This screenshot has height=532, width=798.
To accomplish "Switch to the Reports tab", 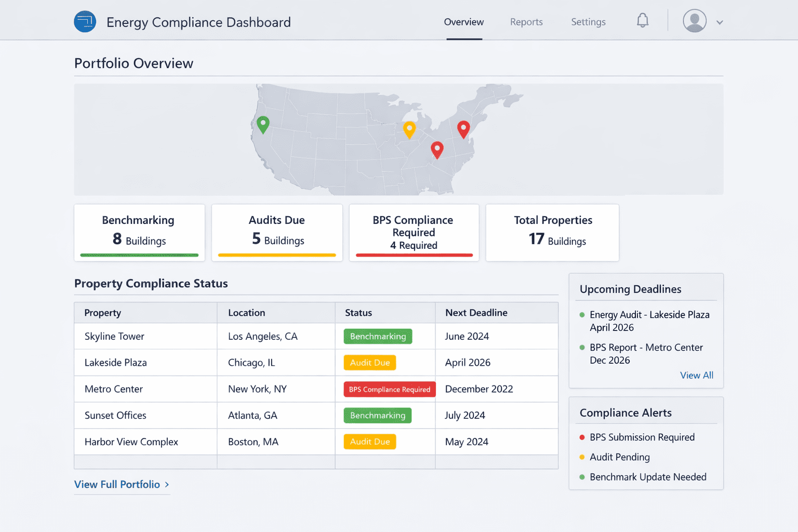I will [526, 22].
